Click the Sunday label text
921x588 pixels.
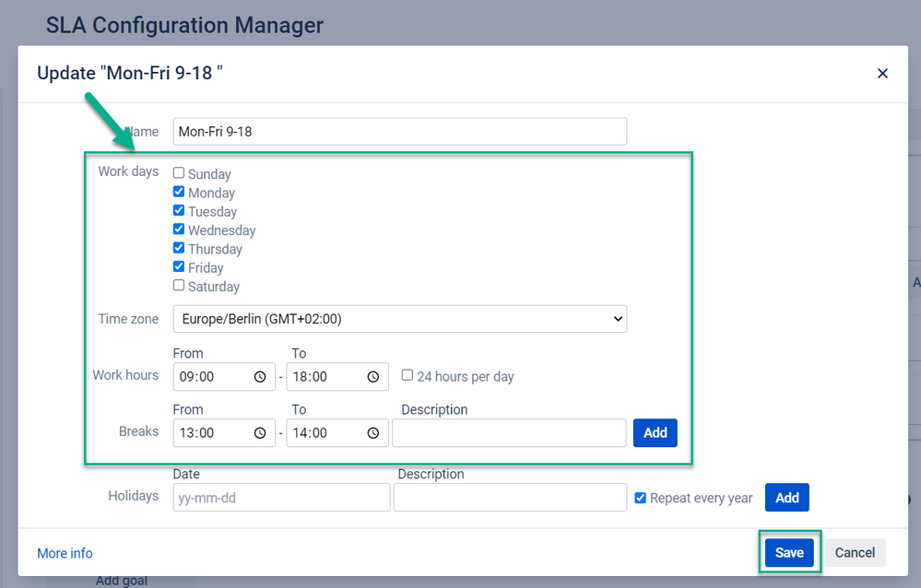click(x=209, y=174)
